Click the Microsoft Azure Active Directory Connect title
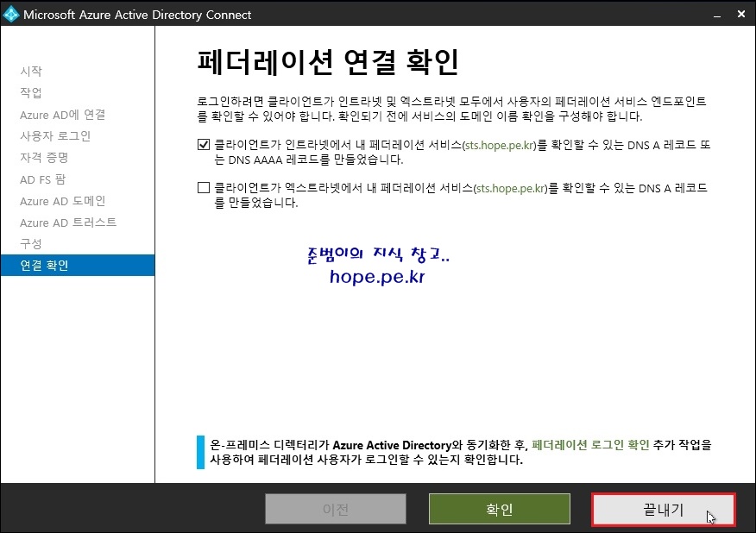This screenshot has width=756, height=533. pyautogui.click(x=137, y=15)
